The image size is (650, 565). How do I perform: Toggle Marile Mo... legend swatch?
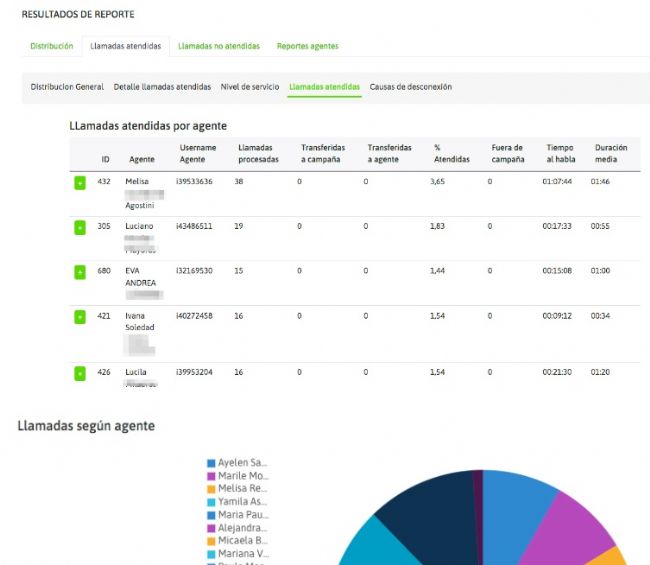click(211, 476)
